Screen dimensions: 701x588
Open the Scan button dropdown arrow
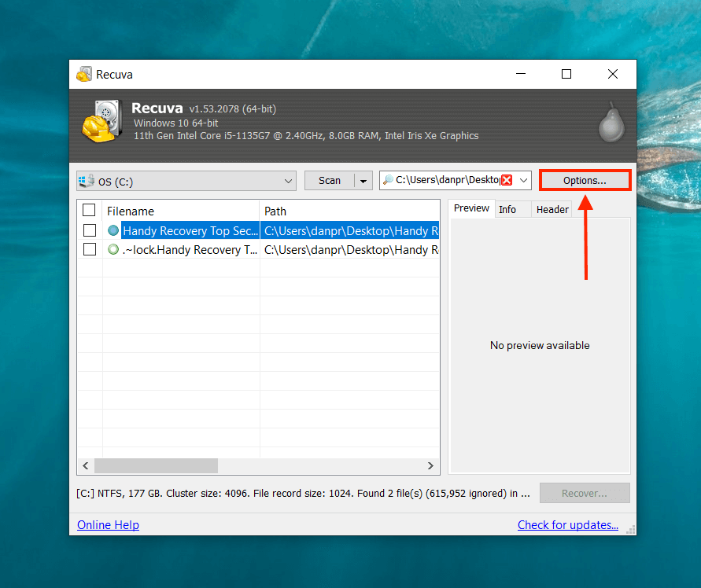tap(363, 181)
